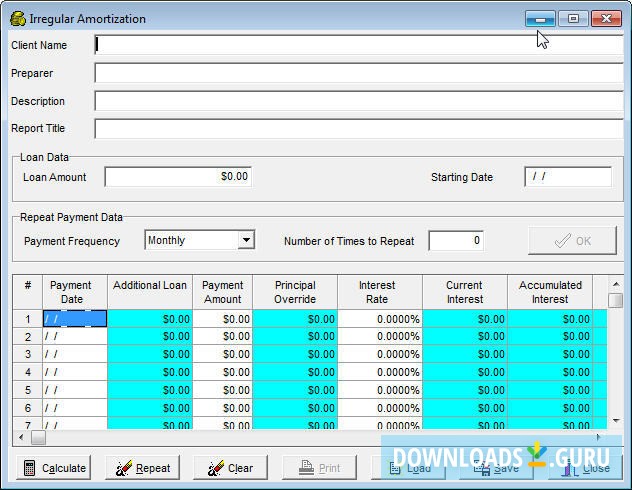The height and width of the screenshot is (490, 632).
Task: Click the horizontal scrollbar right arrow
Action: [x=599, y=437]
